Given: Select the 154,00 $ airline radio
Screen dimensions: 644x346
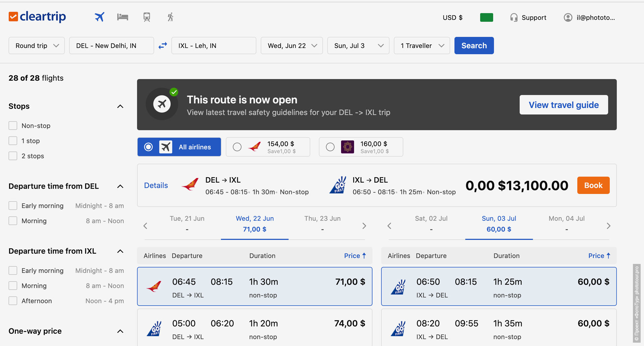Looking at the screenshot, I should point(237,147).
